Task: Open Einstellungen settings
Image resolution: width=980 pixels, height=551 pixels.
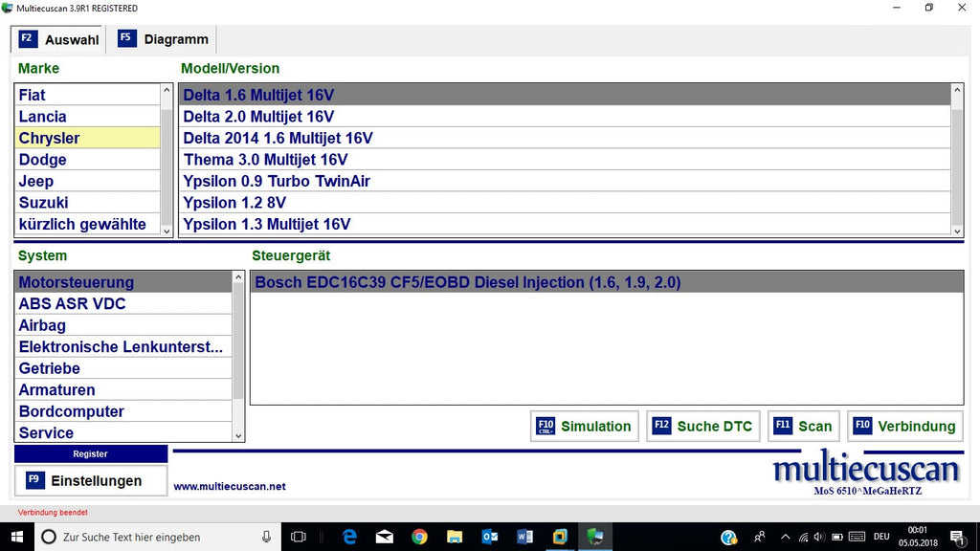Action: coord(91,480)
